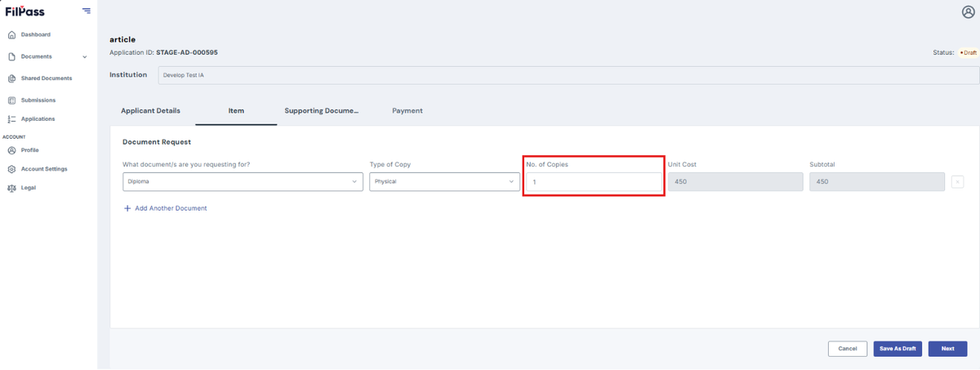This screenshot has width=980, height=370.
Task: Click the FilPass logo
Action: [24, 11]
